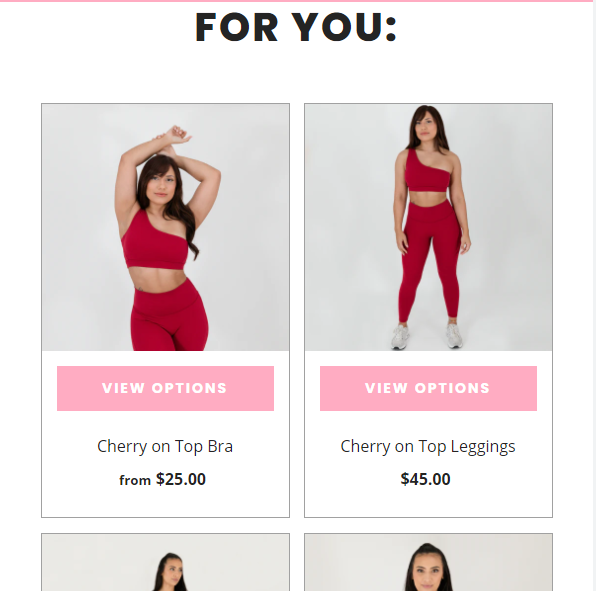Screen dimensions: 596x591
Task: Click the model's face in the Leggings photo
Action: point(425,126)
